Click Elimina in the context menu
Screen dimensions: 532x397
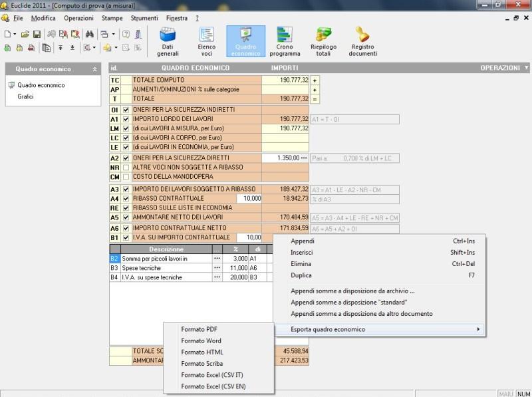pos(301,263)
